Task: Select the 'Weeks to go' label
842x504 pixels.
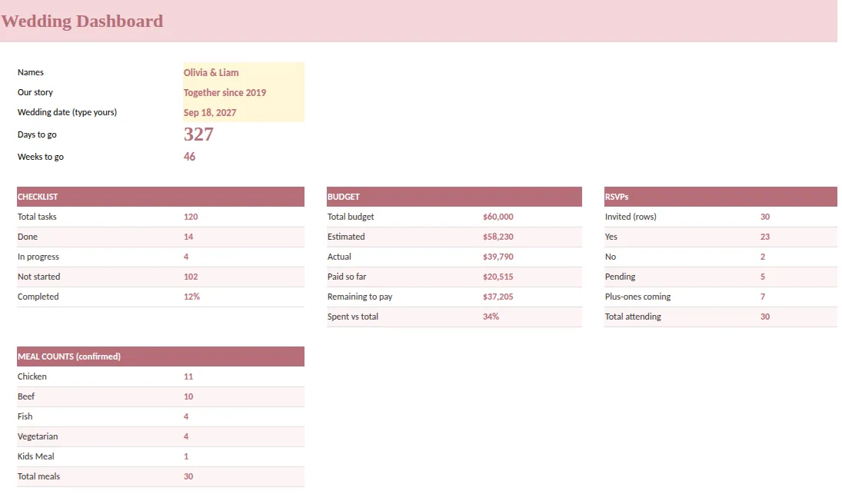Action: tap(41, 157)
